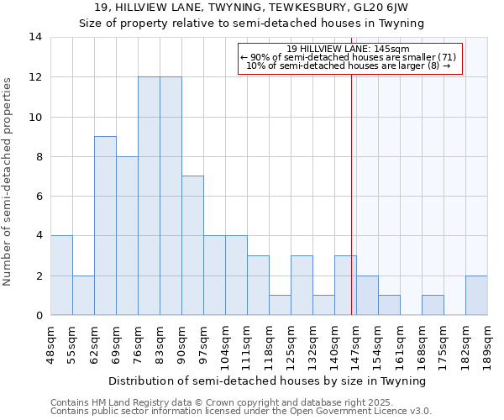Click the bar of height 9 at 62sqm
This screenshot has height=420, width=504.
click(106, 226)
